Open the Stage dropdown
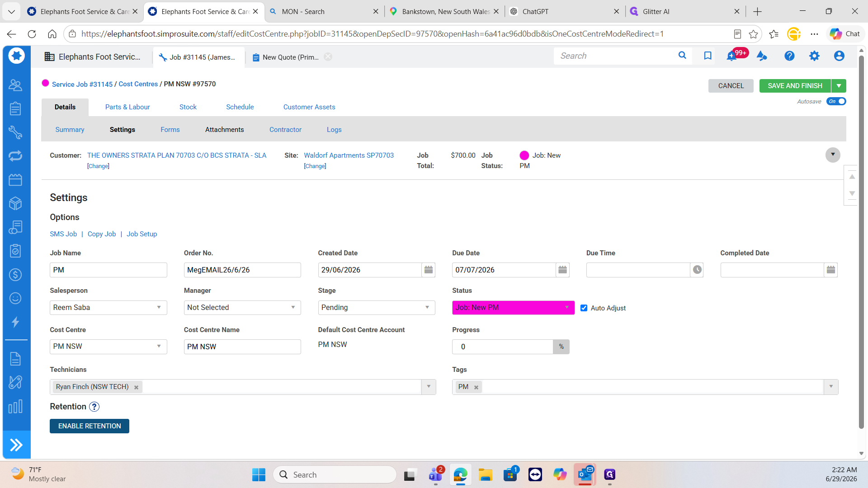This screenshot has width=868, height=488. (377, 308)
